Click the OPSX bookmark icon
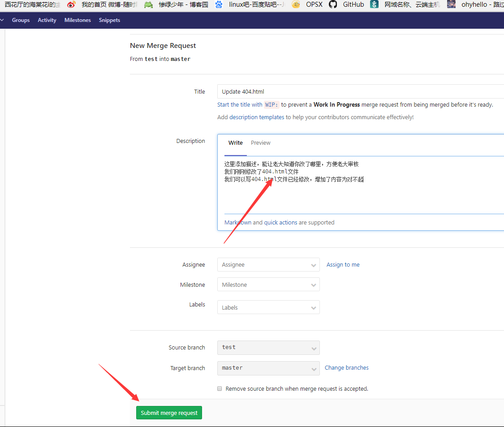This screenshot has width=504, height=427. (296, 4)
